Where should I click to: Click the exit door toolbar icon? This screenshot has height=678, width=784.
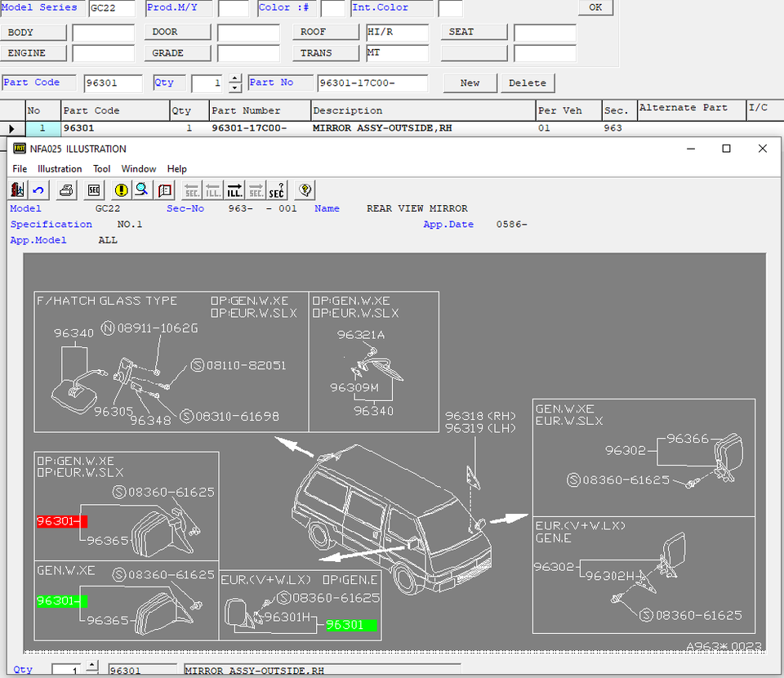[18, 190]
